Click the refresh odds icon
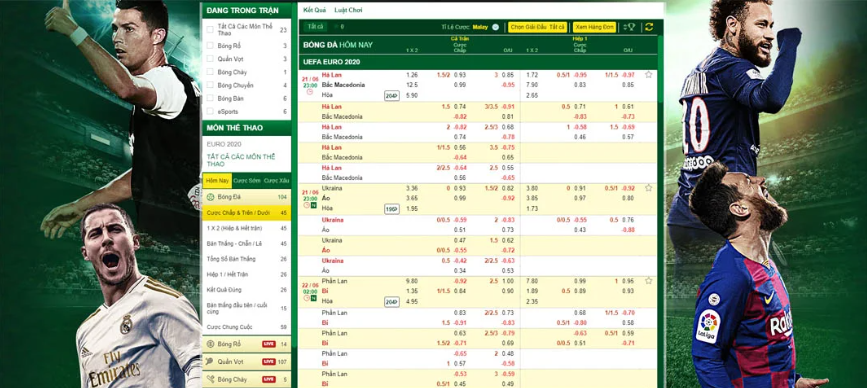Screen dimensions: 867x388 tap(649, 27)
